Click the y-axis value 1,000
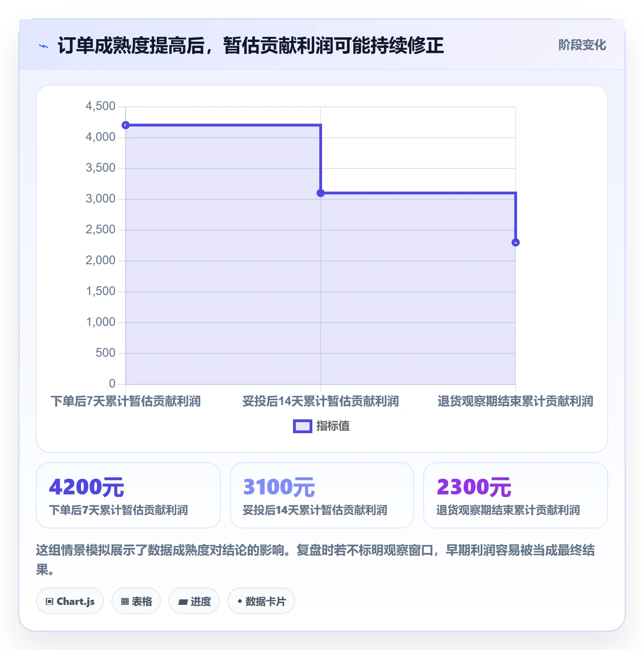Image resolution: width=644 pixels, height=650 pixels. pyautogui.click(x=100, y=322)
